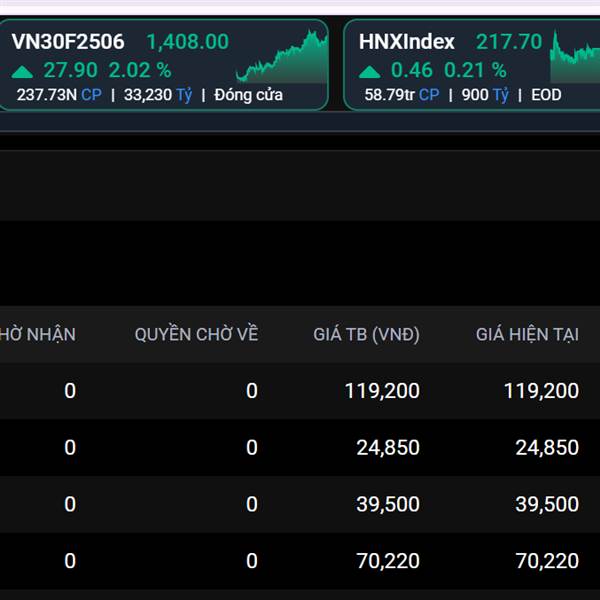Image resolution: width=600 pixels, height=600 pixels.
Task: Click the HNXIndex value 217.70
Action: (508, 42)
